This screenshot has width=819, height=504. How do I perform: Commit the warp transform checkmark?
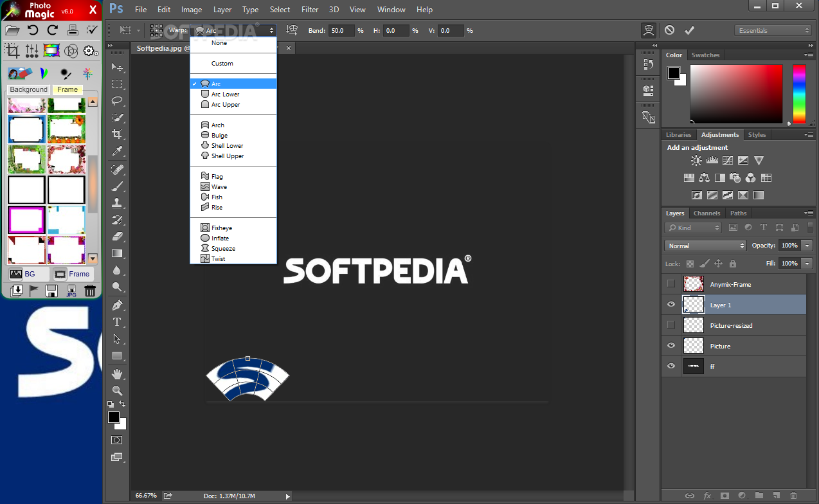coord(689,30)
